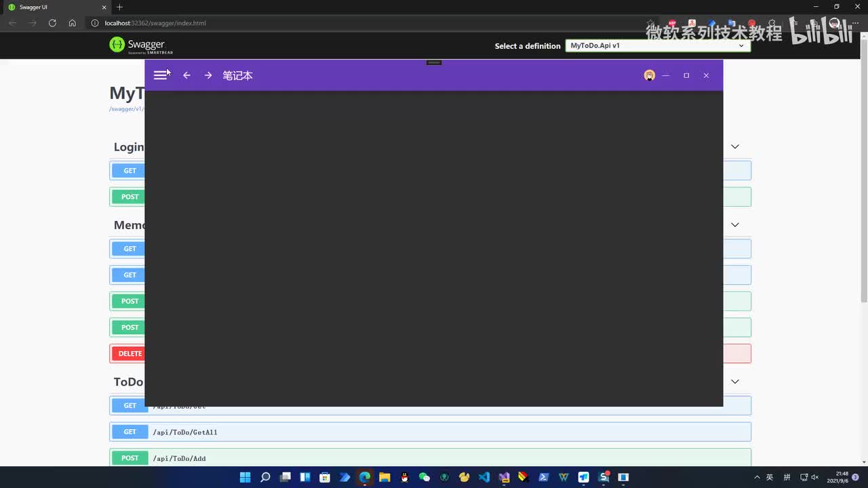Minimize the notebook app window
Image resolution: width=868 pixels, height=488 pixels.
pos(666,75)
